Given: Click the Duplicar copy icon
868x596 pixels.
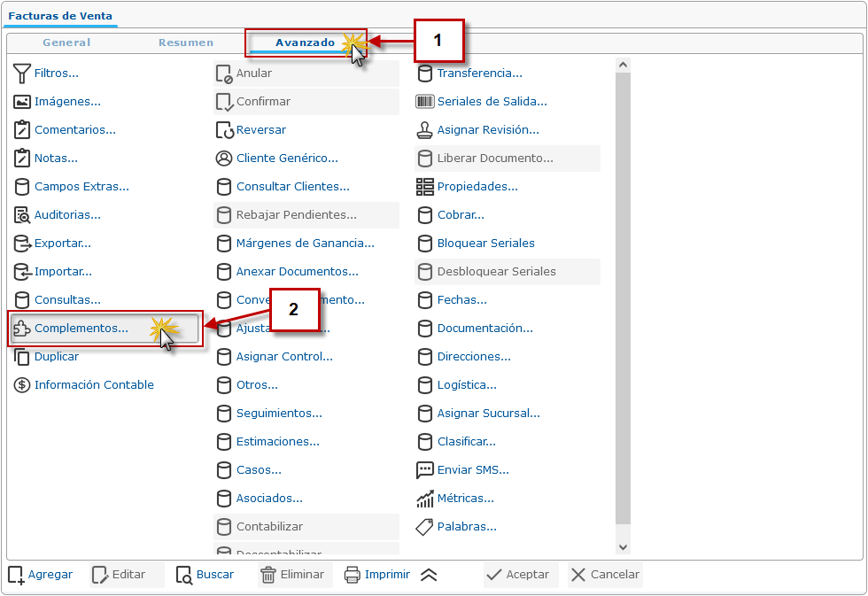Looking at the screenshot, I should point(22,357).
